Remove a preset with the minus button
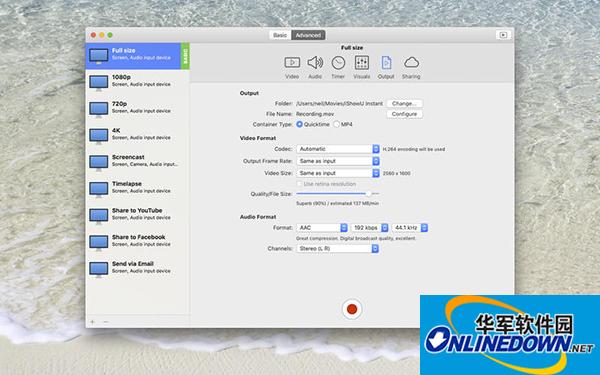The width and height of the screenshot is (600, 375). (x=106, y=322)
